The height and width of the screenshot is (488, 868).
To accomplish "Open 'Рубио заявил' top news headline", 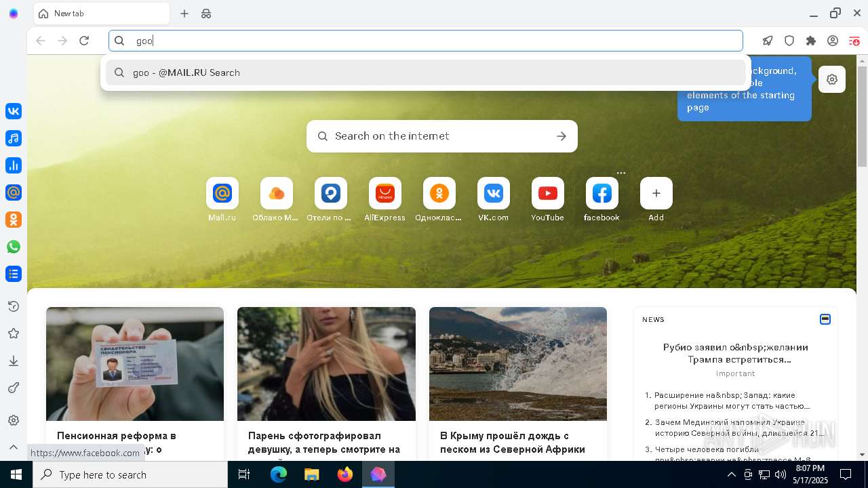I will (x=736, y=353).
